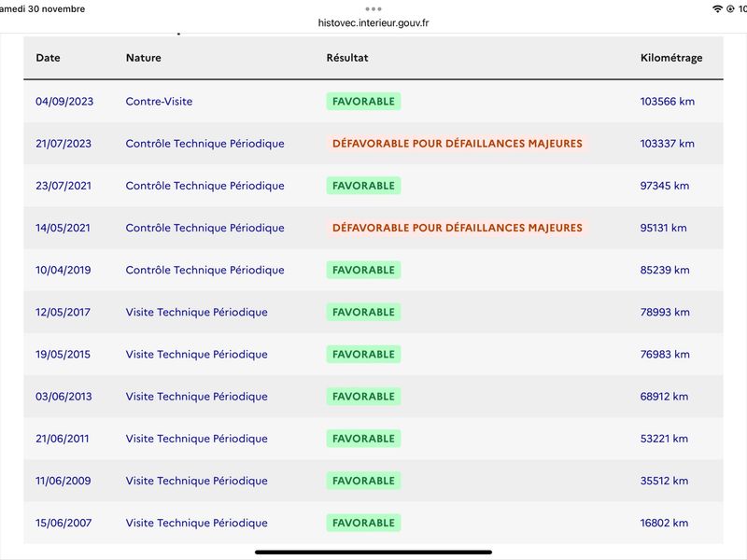Screen dimensions: 747x560
Task: Select the date 10/04/2019
Action: click(x=63, y=270)
